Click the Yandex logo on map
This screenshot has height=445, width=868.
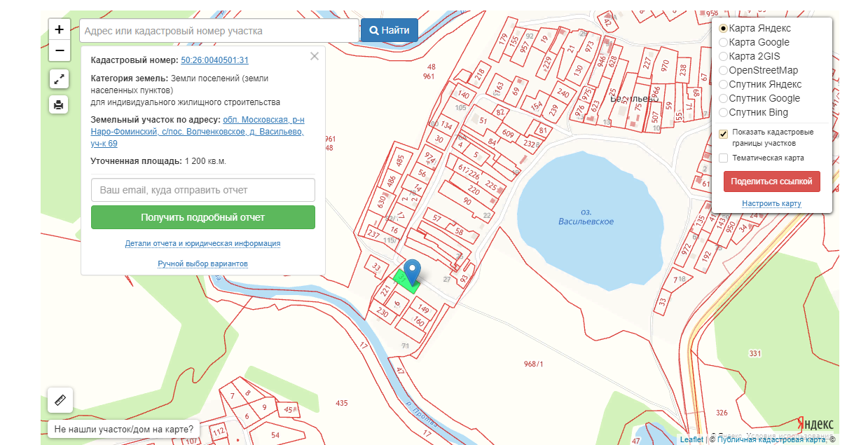point(816,425)
